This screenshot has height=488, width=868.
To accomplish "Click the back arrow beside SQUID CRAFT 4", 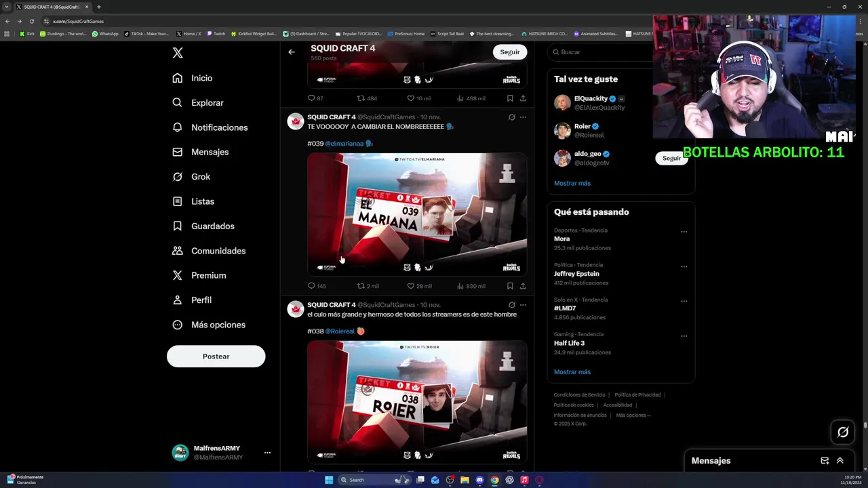I will coord(292,52).
